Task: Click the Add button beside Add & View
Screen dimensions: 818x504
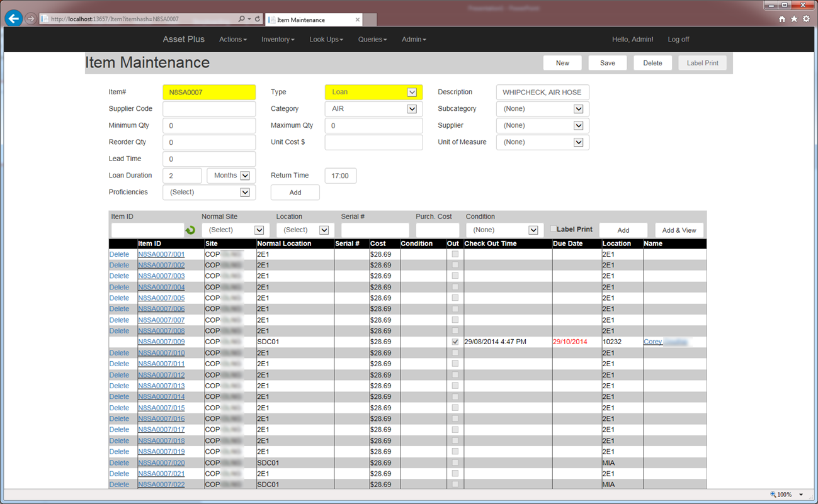Action: tap(623, 230)
